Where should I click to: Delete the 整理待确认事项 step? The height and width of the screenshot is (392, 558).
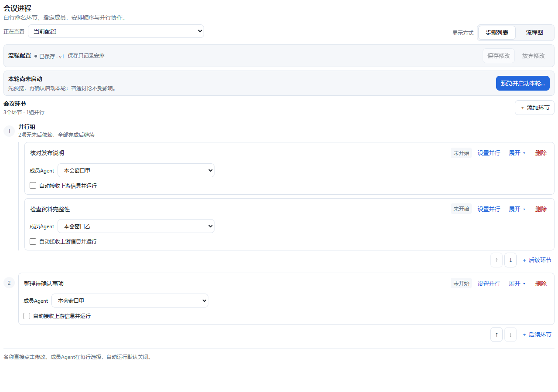pyautogui.click(x=541, y=284)
